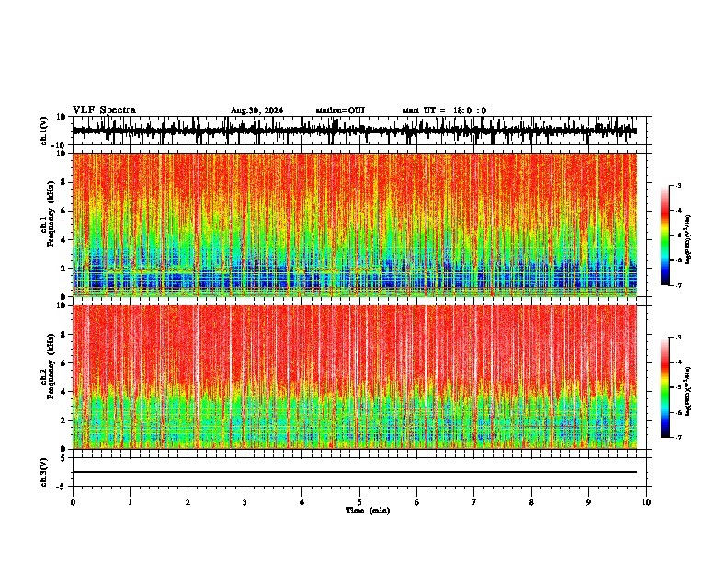Click the "-10" tick of ch.1(V) axis

(x=60, y=145)
